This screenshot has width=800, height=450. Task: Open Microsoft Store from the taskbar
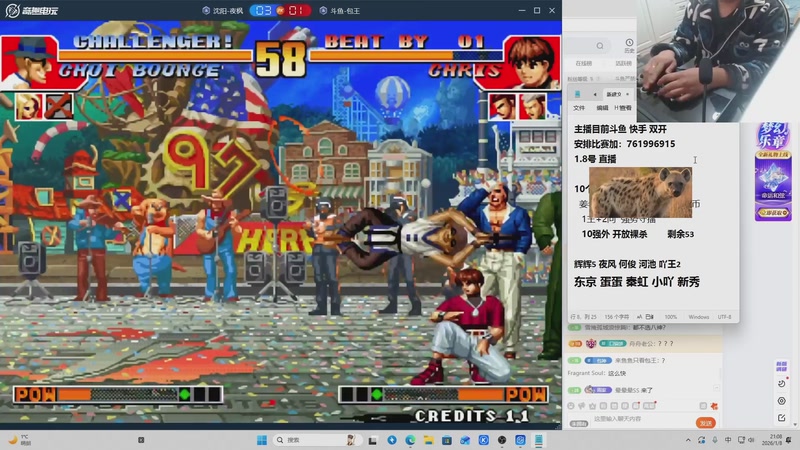447,440
